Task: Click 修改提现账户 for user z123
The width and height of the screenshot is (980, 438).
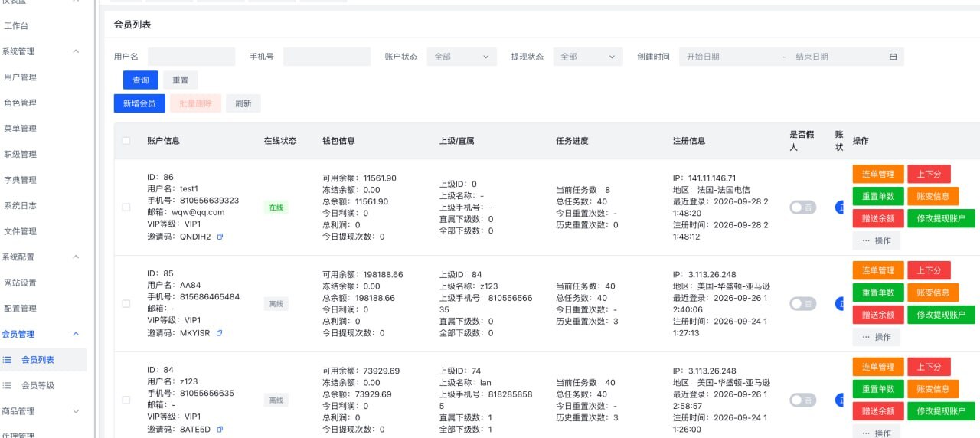Action: [x=942, y=411]
